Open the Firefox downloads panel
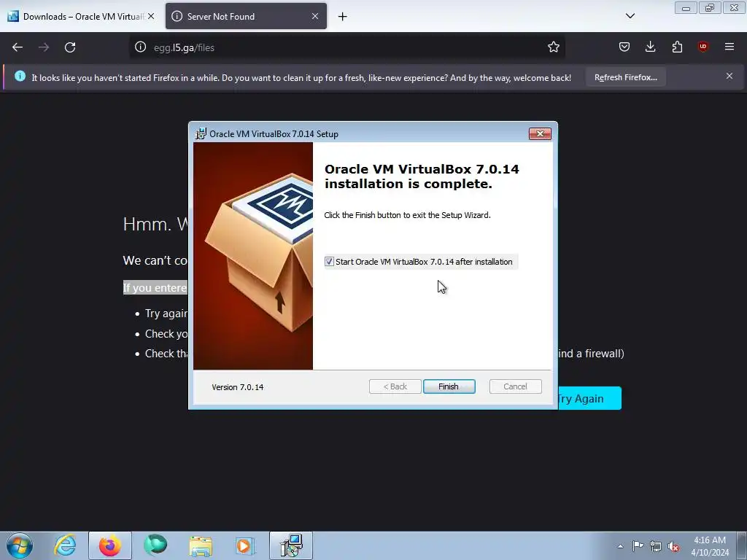 coord(650,47)
